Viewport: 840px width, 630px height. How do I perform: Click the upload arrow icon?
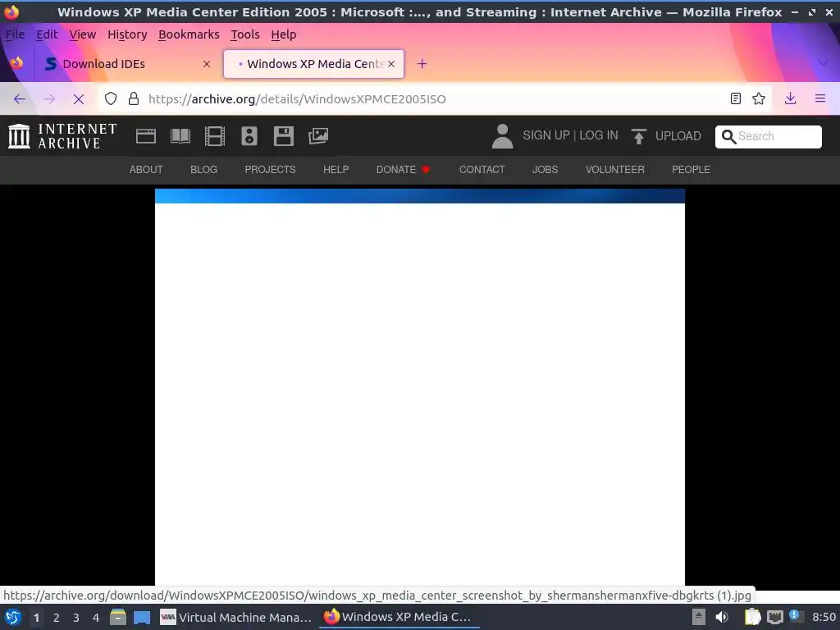638,136
